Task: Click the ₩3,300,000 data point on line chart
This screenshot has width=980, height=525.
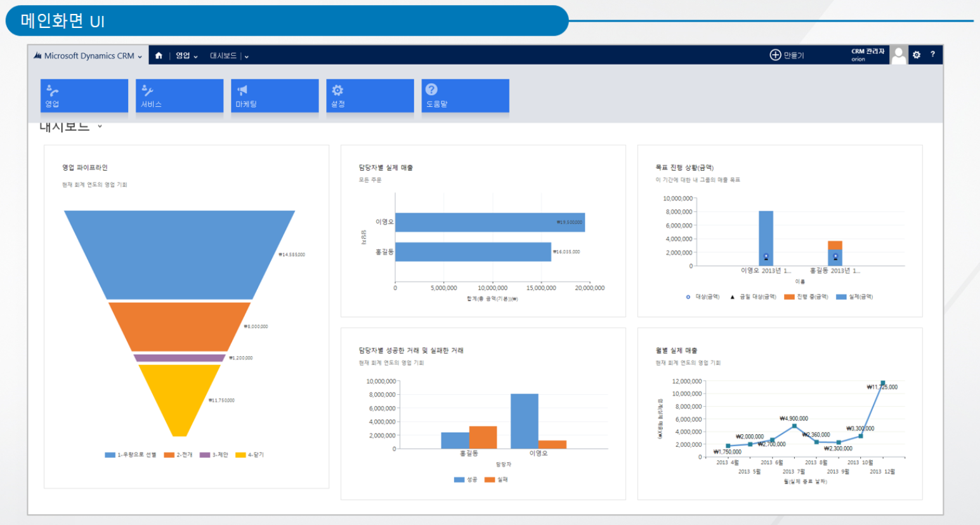Action: click(861, 436)
